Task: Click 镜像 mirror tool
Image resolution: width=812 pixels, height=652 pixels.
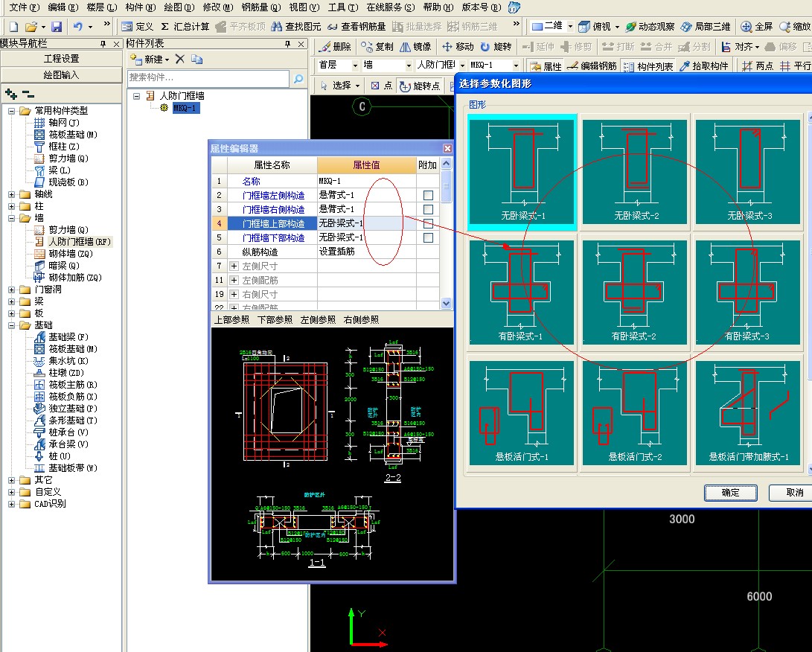Action: (x=415, y=47)
